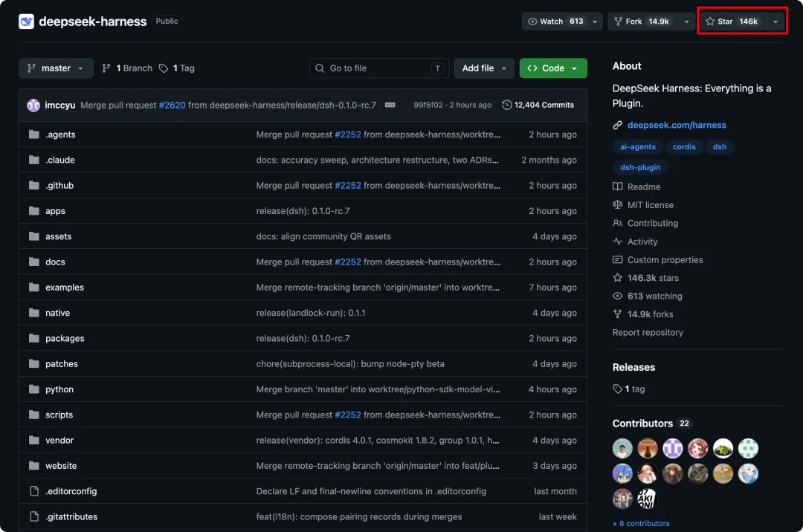Open the examples folder
Screen dimensions: 803x532
point(65,288)
